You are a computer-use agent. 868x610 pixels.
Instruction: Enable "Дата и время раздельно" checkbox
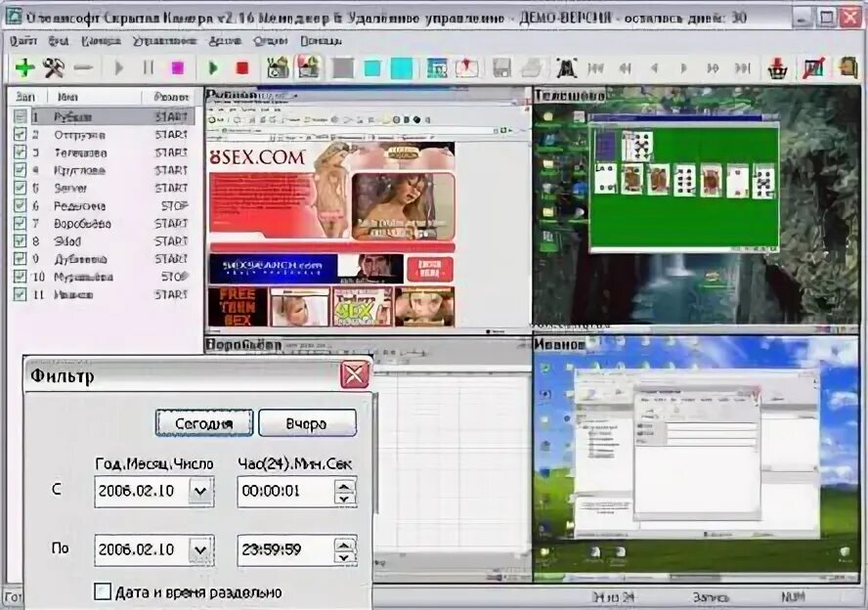103,591
